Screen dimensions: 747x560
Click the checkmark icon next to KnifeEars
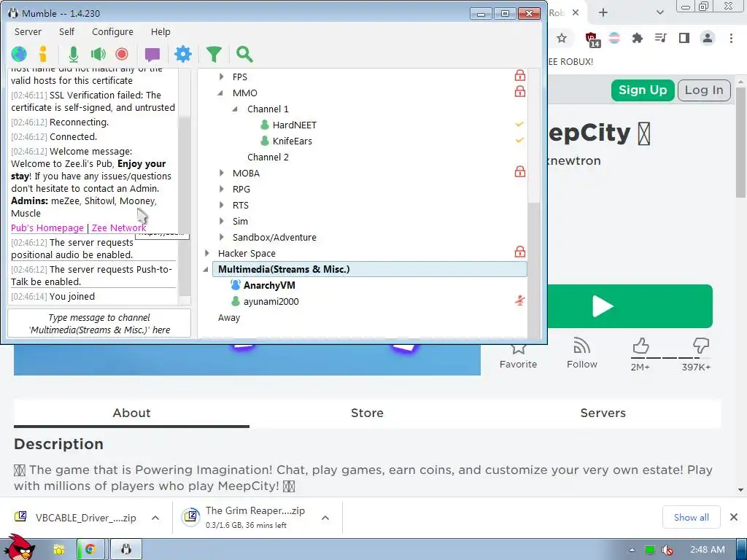coord(519,141)
